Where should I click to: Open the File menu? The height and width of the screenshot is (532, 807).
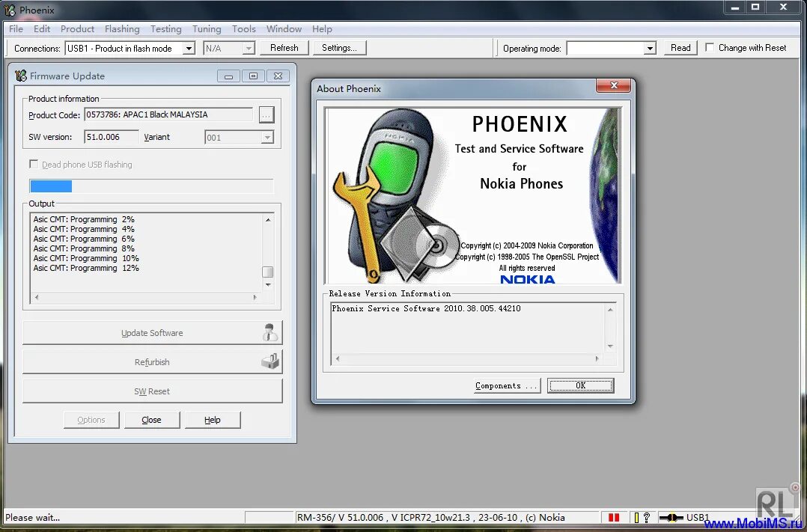coord(16,29)
